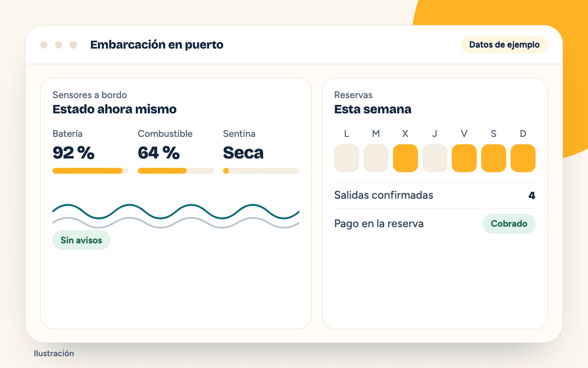
Task: Click the 'Pago en la reserva' label
Action: 379,224
